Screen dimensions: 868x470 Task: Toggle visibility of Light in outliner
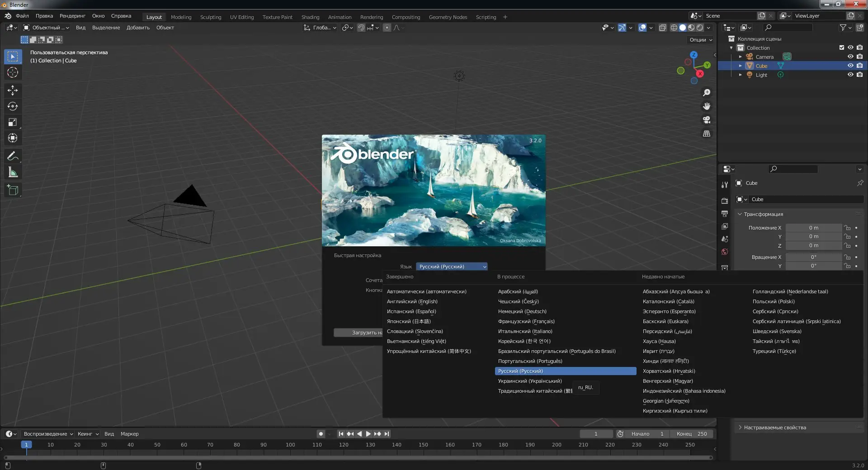pos(850,75)
